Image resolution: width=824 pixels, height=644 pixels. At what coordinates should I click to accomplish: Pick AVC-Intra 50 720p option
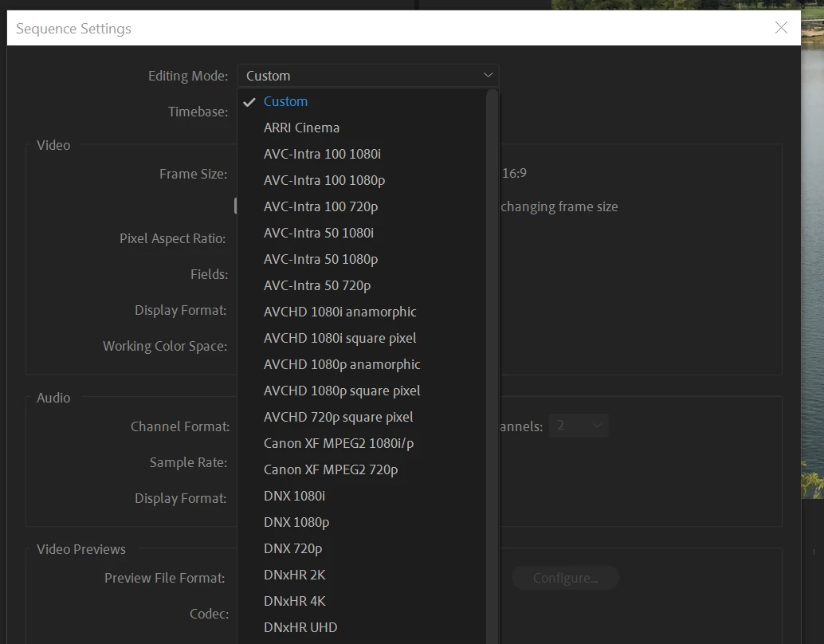pos(362,285)
